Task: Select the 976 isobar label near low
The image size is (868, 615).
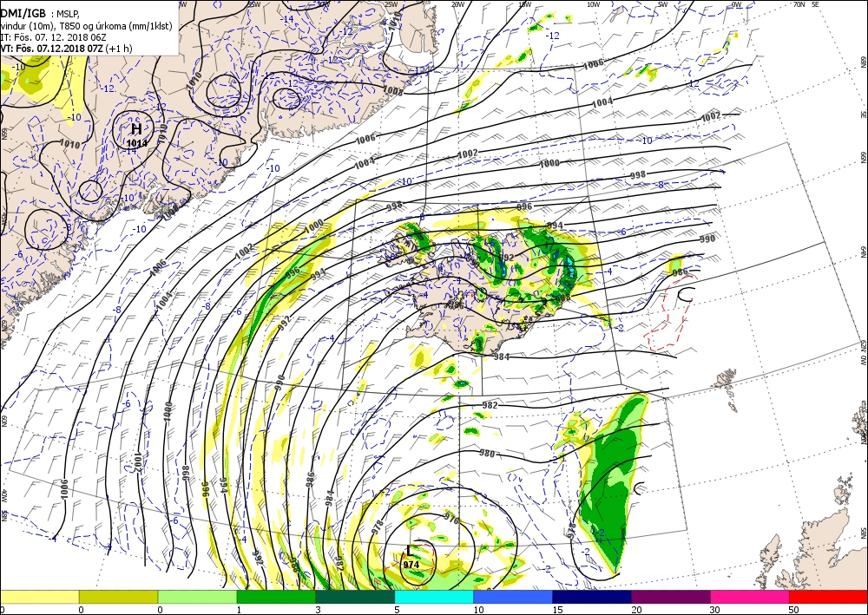Action: [x=451, y=518]
